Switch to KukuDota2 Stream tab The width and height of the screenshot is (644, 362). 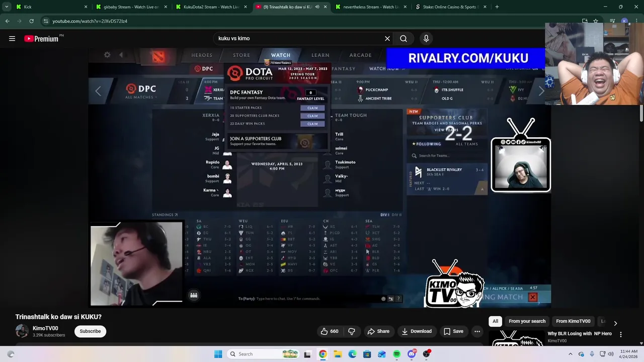211,7
